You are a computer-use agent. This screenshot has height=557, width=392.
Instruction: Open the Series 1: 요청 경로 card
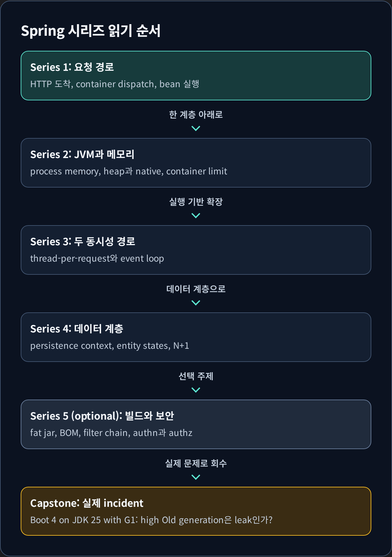[x=196, y=76]
